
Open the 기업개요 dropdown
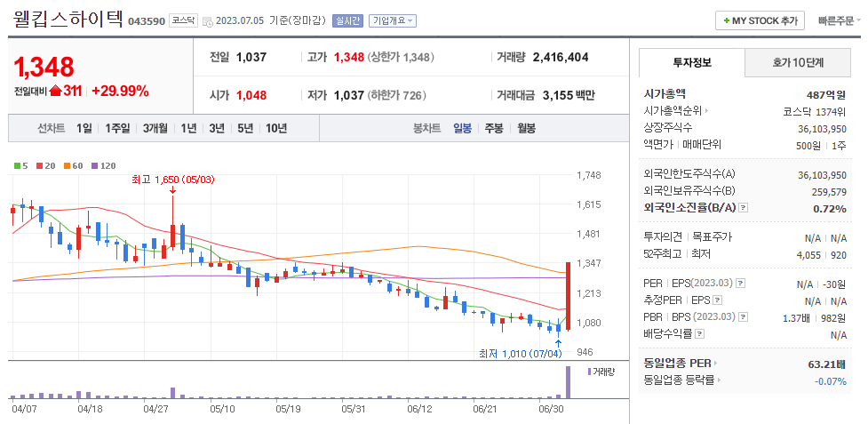coord(393,21)
